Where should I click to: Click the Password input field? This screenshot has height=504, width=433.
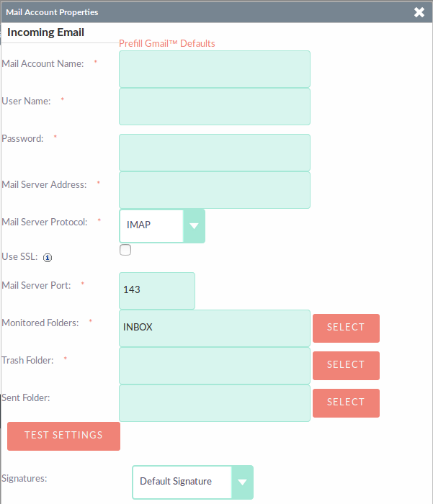click(215, 153)
